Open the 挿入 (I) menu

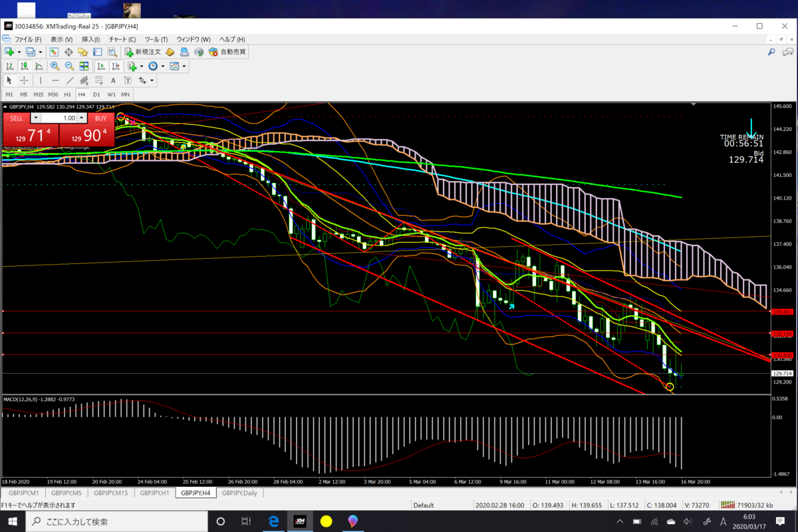(90, 39)
